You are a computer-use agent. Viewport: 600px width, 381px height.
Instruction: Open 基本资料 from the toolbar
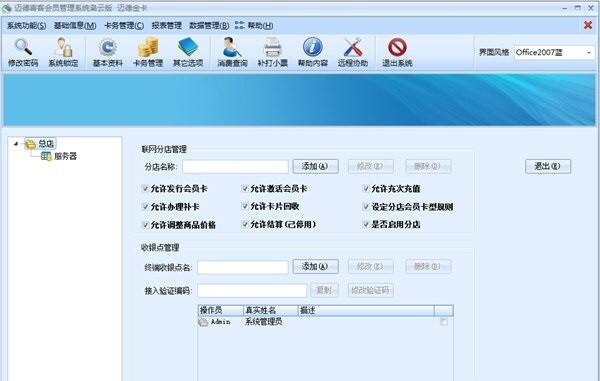coord(108,52)
